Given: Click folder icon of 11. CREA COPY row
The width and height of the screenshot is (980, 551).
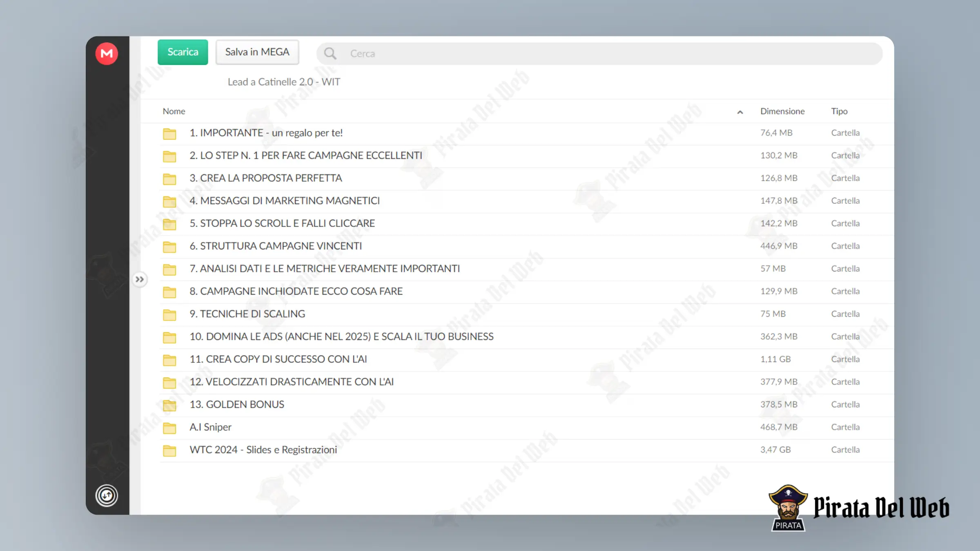Looking at the screenshot, I should [169, 360].
